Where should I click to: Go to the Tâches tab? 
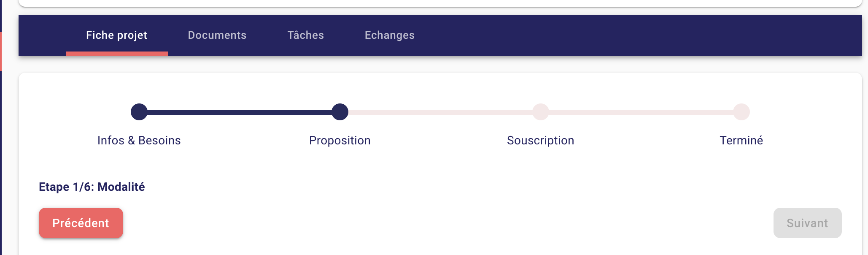point(305,35)
